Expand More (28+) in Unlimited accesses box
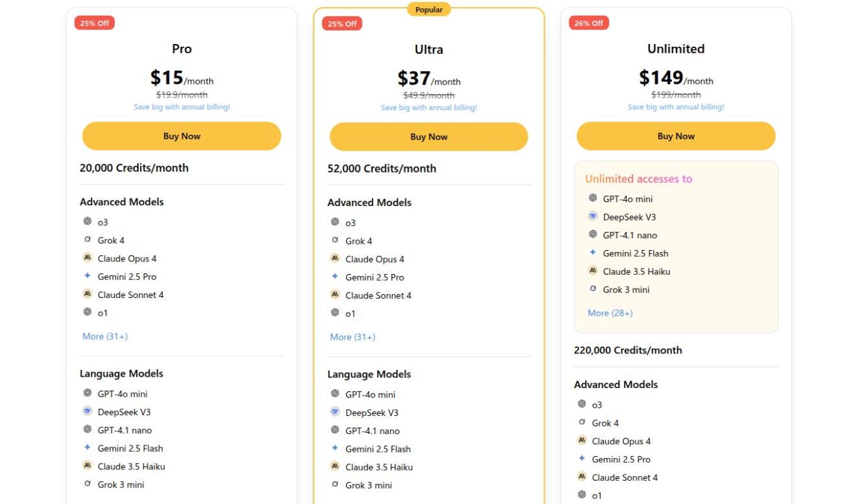Viewport: 858px width, 504px height. 610,313
